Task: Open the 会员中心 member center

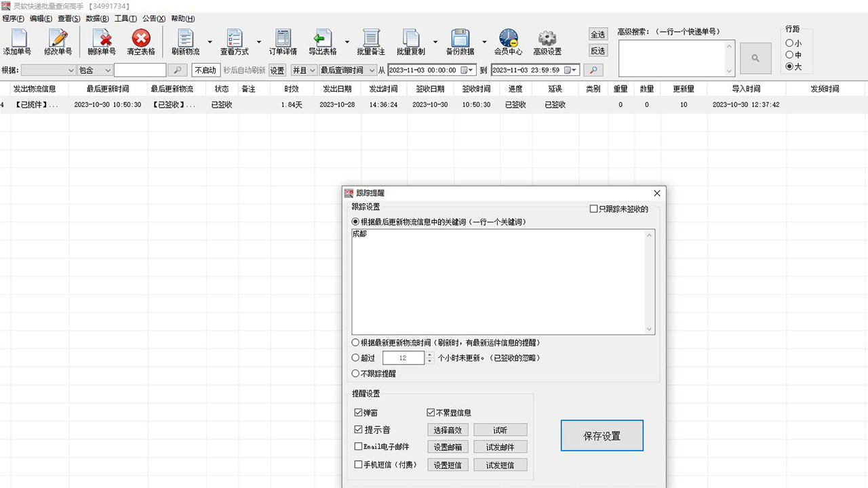Action: (x=508, y=41)
